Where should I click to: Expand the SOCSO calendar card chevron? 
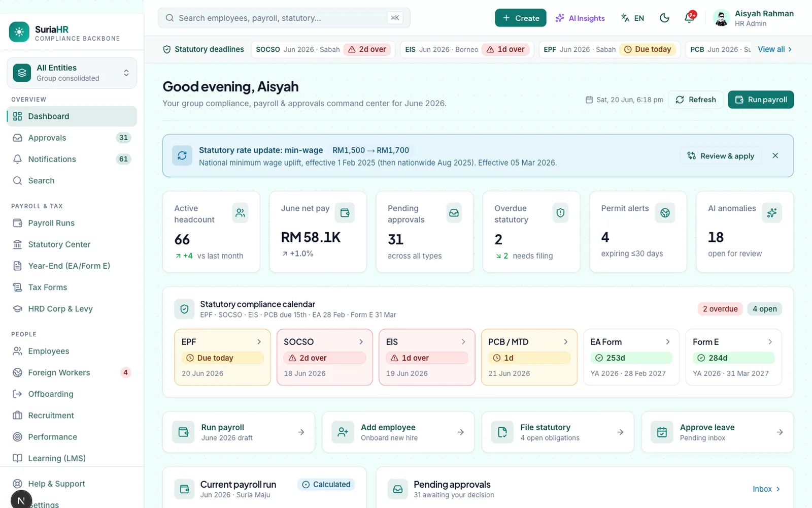pos(361,342)
